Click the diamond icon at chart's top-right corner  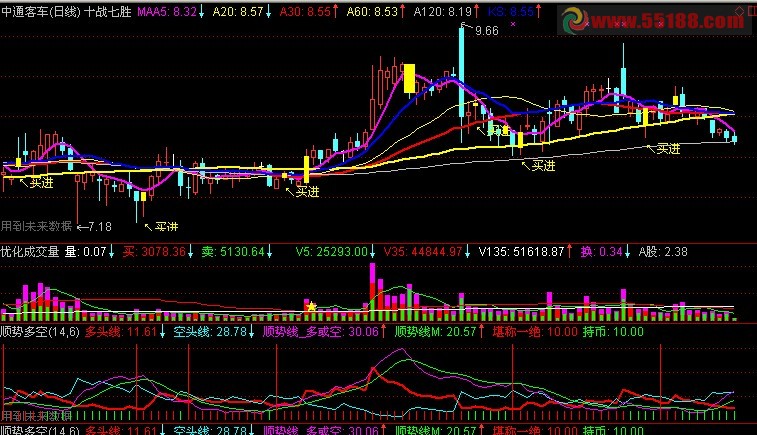coord(740,11)
